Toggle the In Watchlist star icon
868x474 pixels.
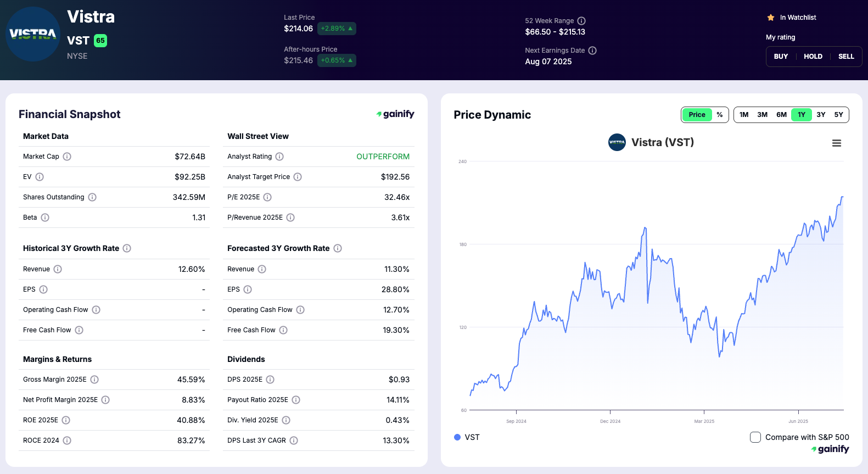tap(771, 18)
